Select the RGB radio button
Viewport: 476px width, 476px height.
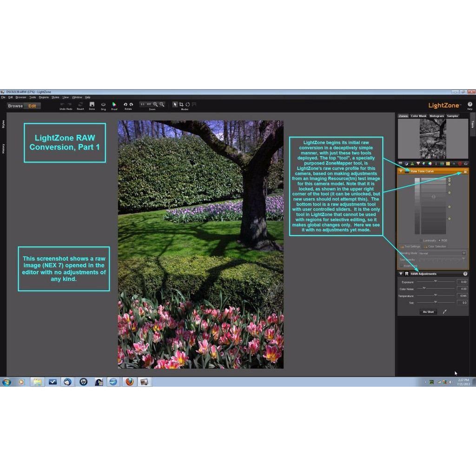click(439, 240)
